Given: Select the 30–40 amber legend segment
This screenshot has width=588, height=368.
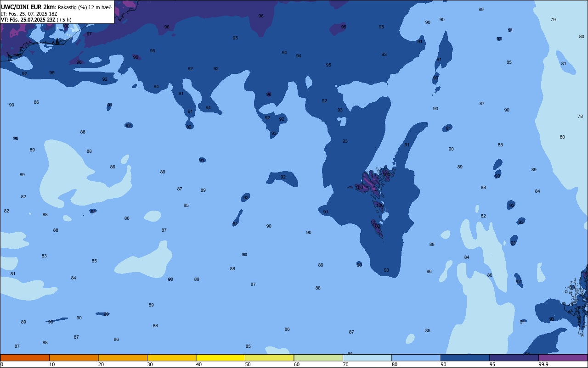Looking at the screenshot, I should 171,357.
